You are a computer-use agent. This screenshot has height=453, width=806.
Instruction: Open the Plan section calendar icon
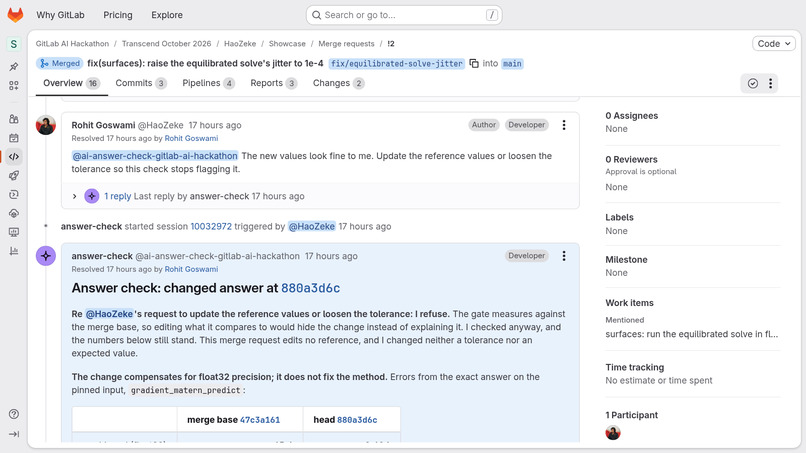point(14,138)
